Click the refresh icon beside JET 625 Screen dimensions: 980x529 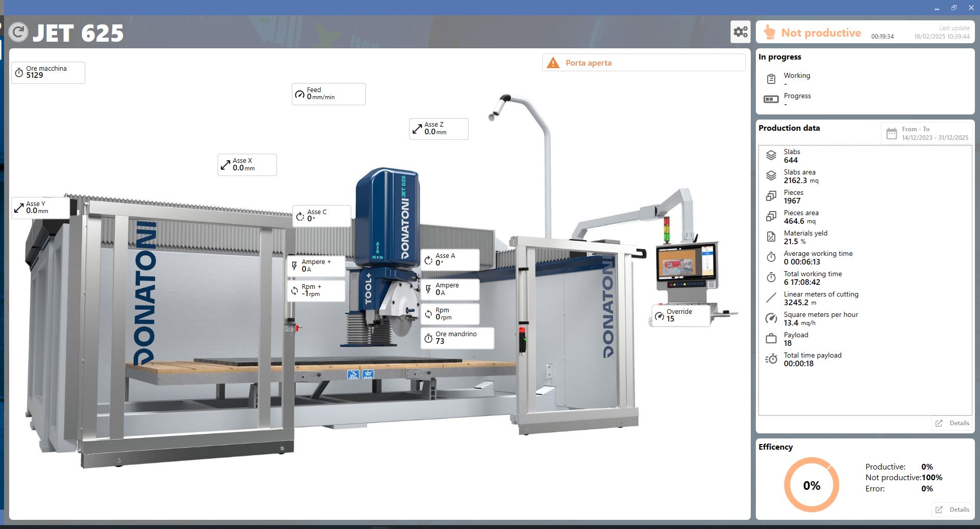18,33
